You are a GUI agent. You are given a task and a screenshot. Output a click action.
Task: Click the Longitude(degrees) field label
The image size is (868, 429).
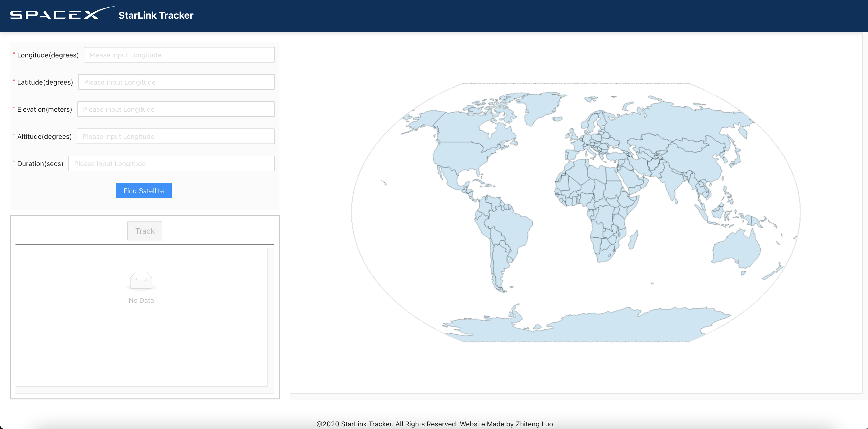coord(48,55)
